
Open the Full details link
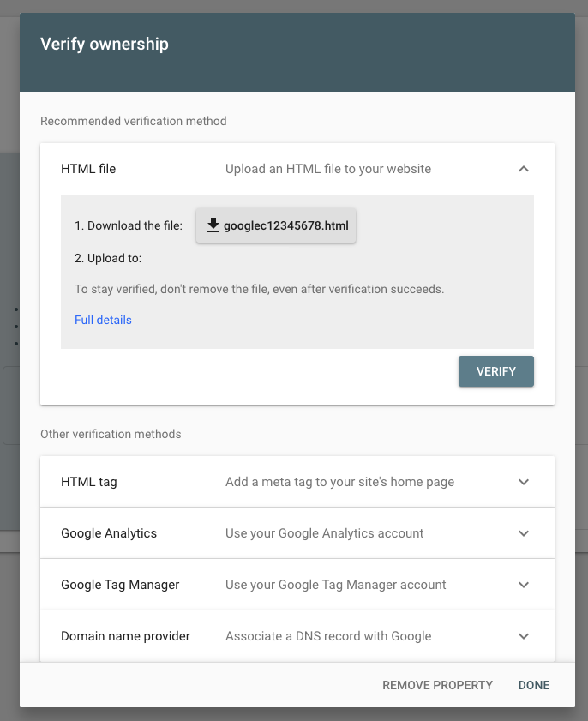point(103,320)
